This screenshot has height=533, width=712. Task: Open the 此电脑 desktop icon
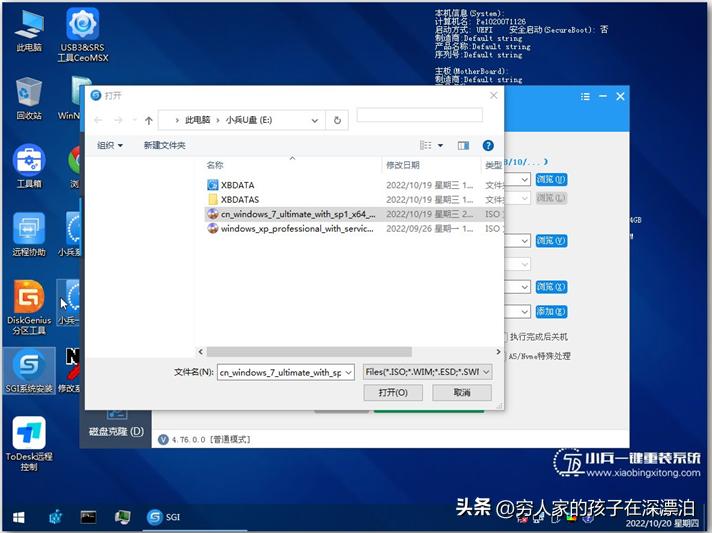(29, 31)
